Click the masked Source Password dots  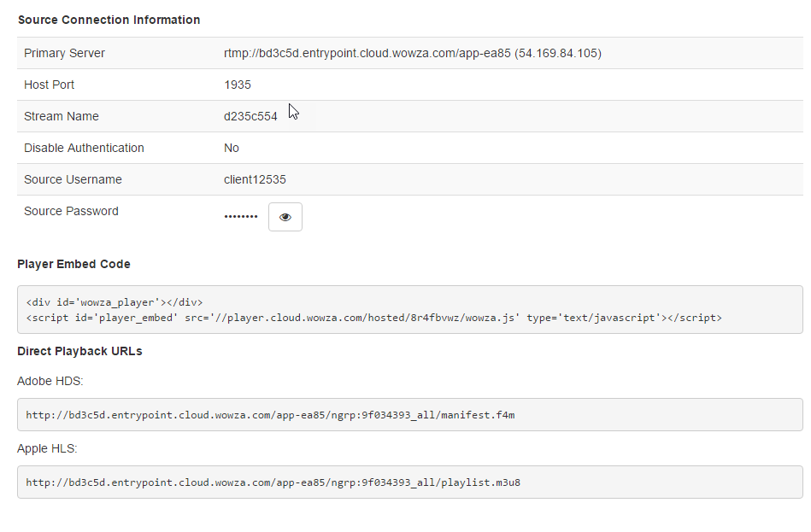point(241,217)
